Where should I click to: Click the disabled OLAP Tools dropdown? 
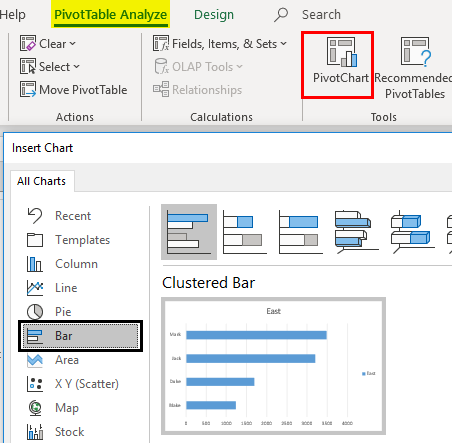point(198,67)
